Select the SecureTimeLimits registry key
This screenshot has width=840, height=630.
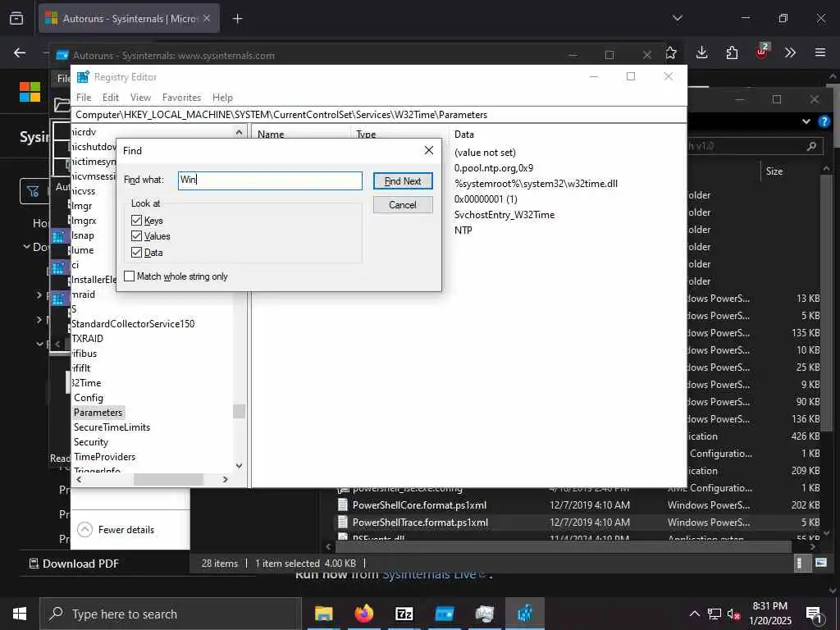[112, 427]
